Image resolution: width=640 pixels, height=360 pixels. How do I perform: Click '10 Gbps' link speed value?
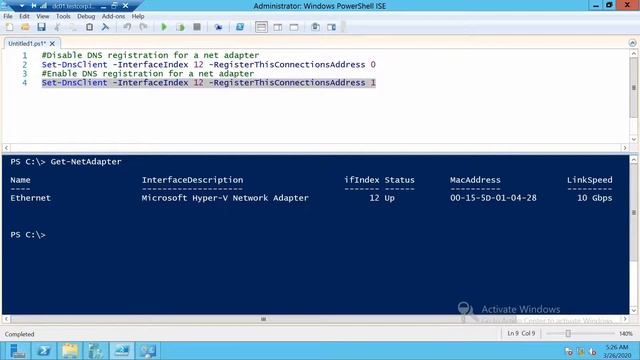tap(594, 198)
